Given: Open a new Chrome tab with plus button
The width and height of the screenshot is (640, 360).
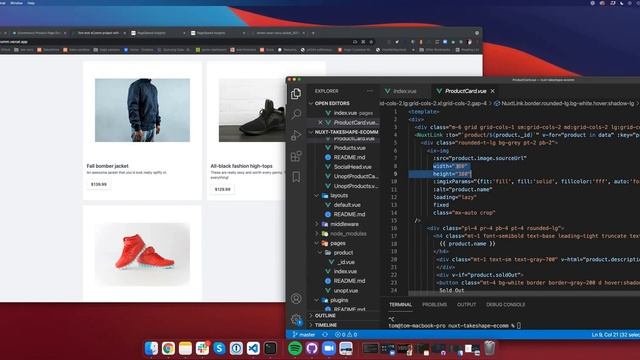Looking at the screenshot, I should pos(313,33).
